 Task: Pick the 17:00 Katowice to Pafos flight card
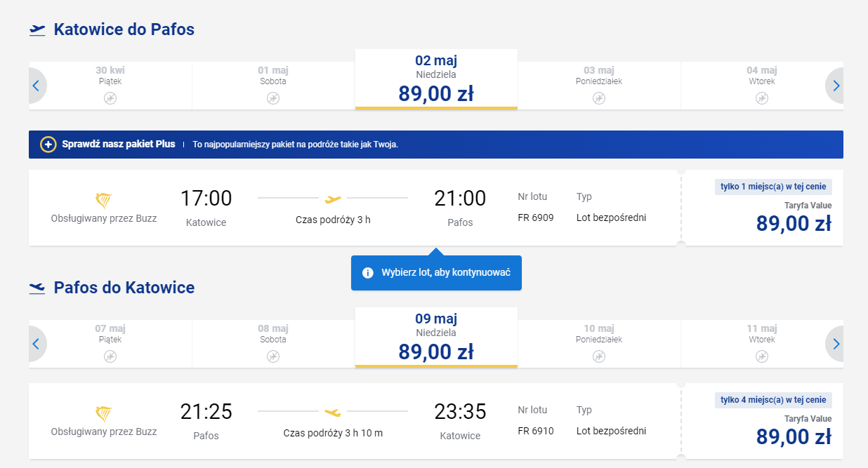(355, 208)
